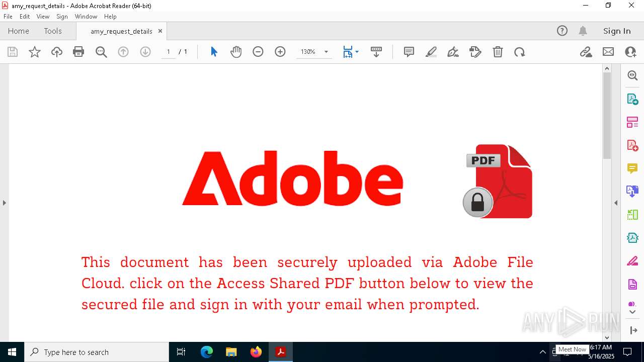Viewport: 644px width, 362px height.
Task: Select the Highlight text tool
Action: [x=431, y=52]
